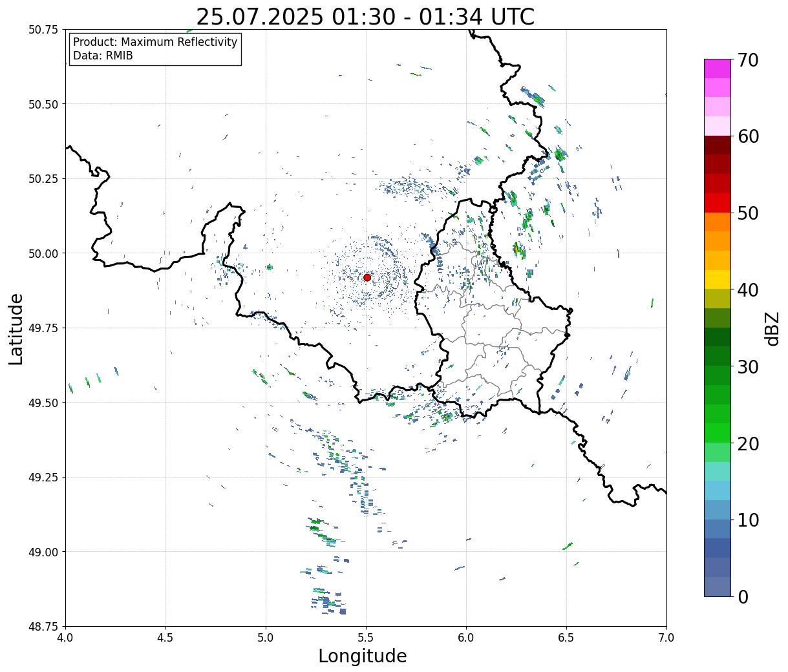Click the longitude tick label 7.0
This screenshot has width=788, height=672.
[x=666, y=638]
